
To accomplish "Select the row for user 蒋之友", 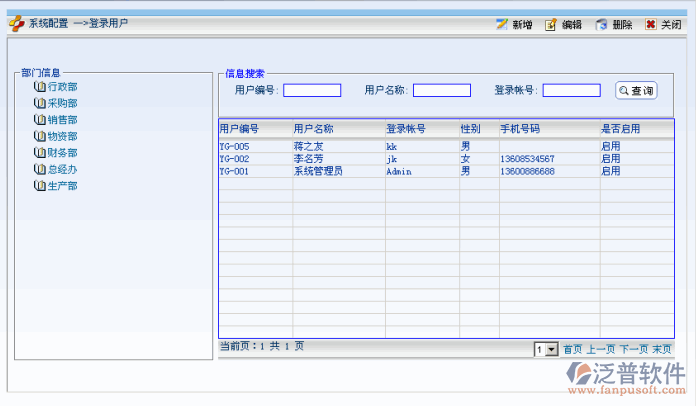I will click(308, 146).
